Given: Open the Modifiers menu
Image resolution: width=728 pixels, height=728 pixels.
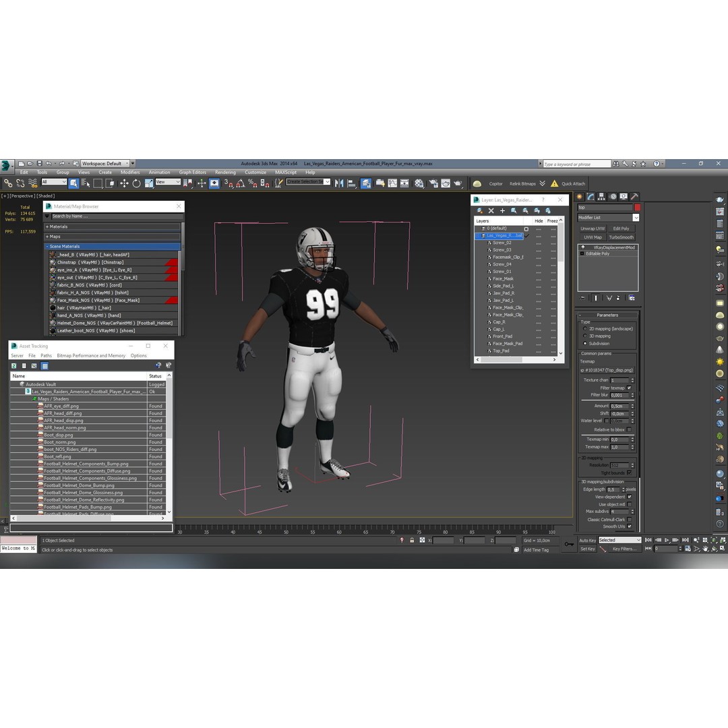Looking at the screenshot, I should click(x=130, y=173).
